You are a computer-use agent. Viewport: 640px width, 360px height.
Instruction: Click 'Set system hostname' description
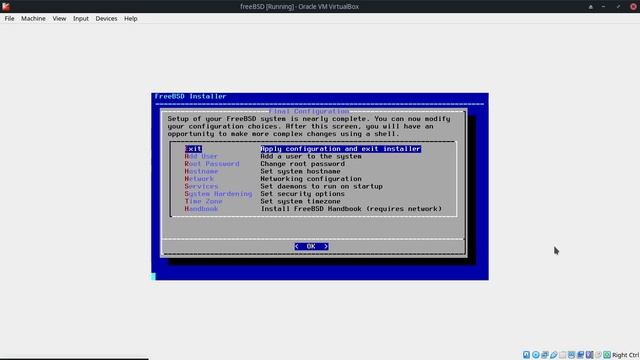[300, 171]
